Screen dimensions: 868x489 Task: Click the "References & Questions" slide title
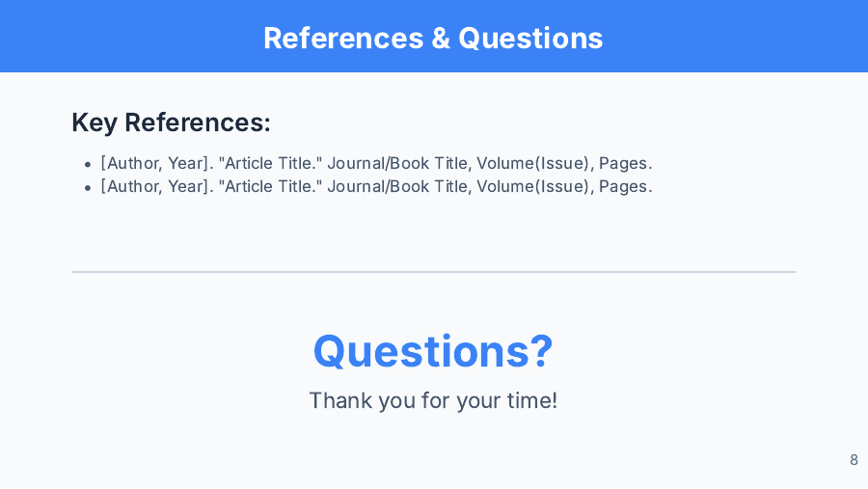(433, 38)
